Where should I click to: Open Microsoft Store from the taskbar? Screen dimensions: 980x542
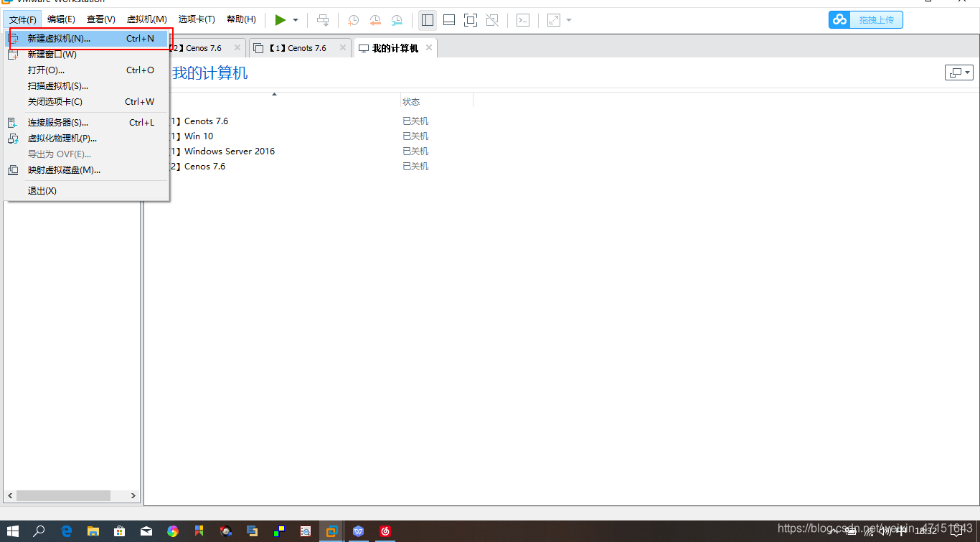click(x=120, y=531)
